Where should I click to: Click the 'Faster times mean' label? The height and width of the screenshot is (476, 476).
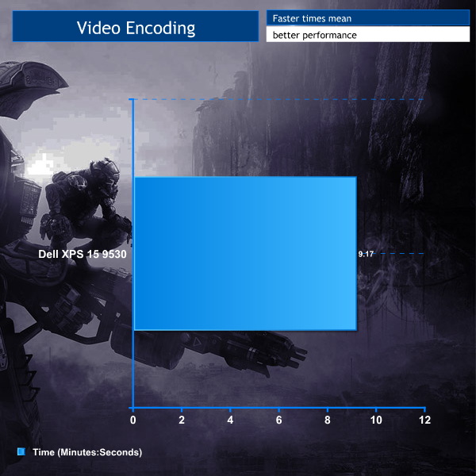click(x=312, y=18)
